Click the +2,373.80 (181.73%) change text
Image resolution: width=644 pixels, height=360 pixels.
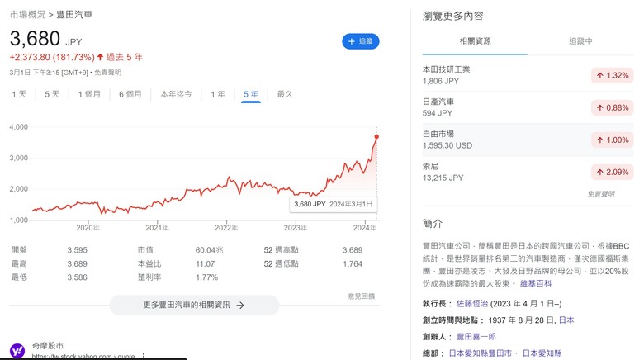52,57
